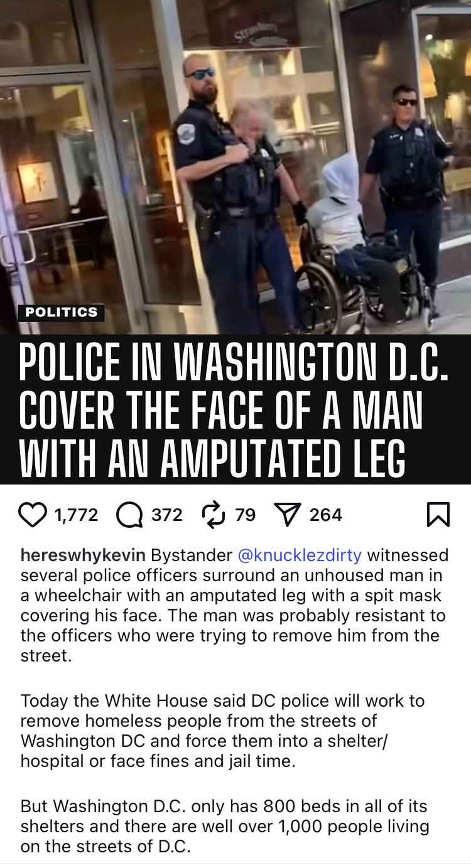Tap the POLITICS label on the image
This screenshot has width=471, height=868.
pos(62,312)
